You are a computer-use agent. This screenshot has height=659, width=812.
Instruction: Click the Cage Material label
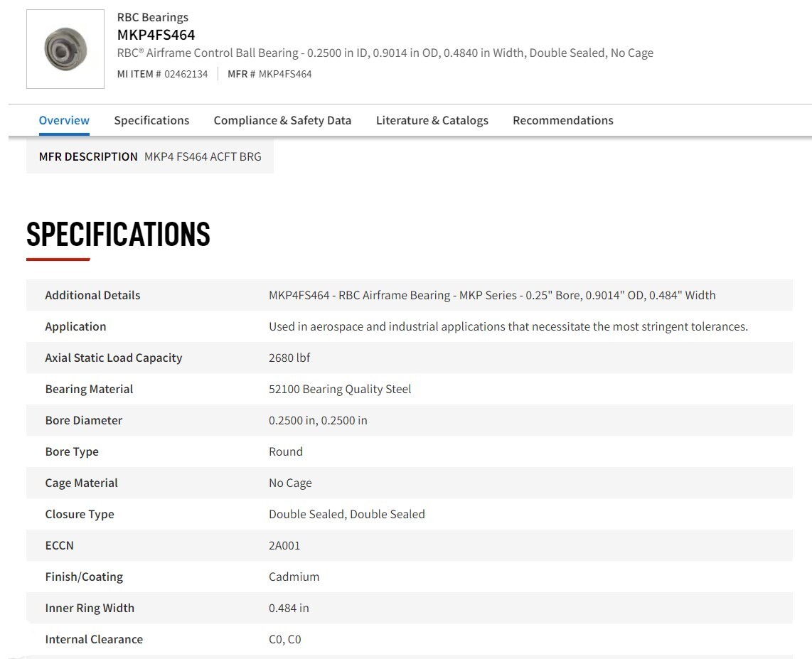pos(81,483)
